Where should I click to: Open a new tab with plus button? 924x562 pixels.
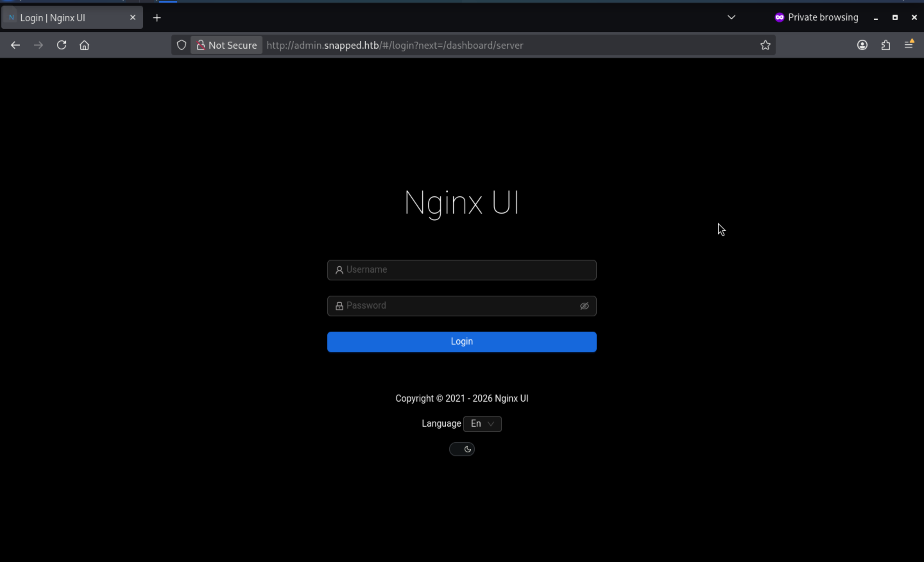157,18
